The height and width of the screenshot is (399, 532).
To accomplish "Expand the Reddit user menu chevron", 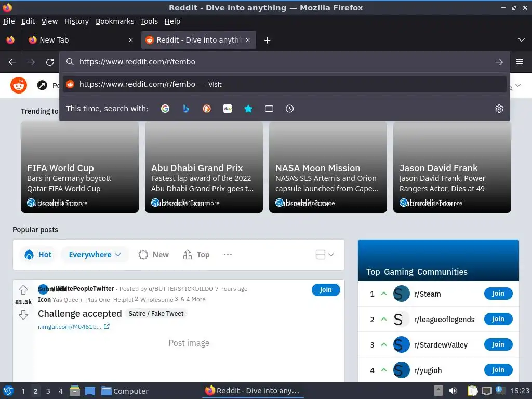I will 518,85.
